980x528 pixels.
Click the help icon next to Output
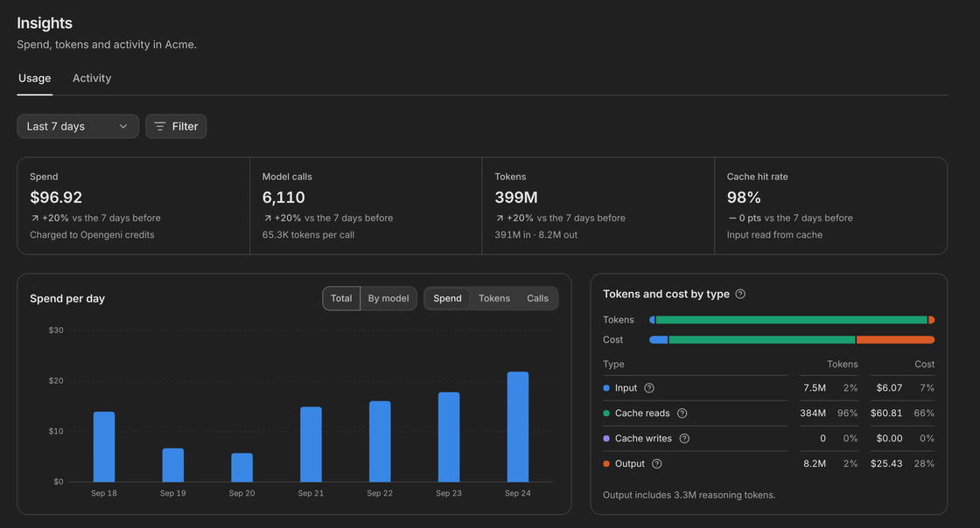point(657,463)
